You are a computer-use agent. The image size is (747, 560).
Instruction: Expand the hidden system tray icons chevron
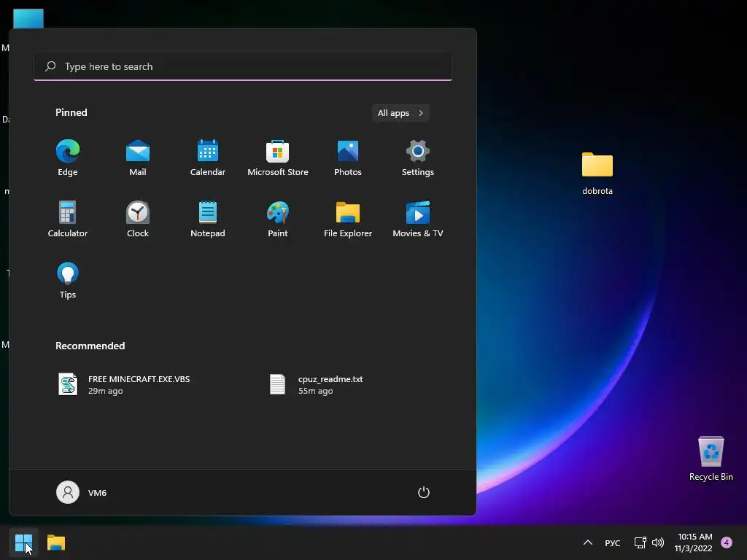coord(588,542)
